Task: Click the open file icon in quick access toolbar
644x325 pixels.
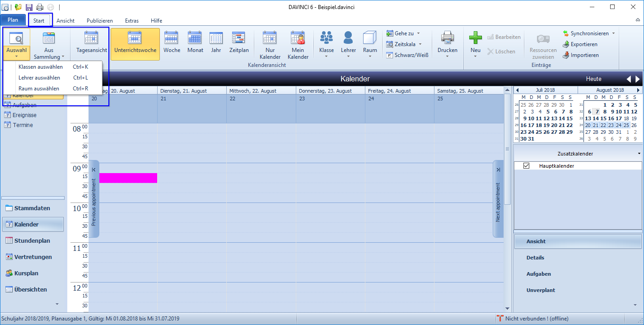Action: click(x=18, y=7)
